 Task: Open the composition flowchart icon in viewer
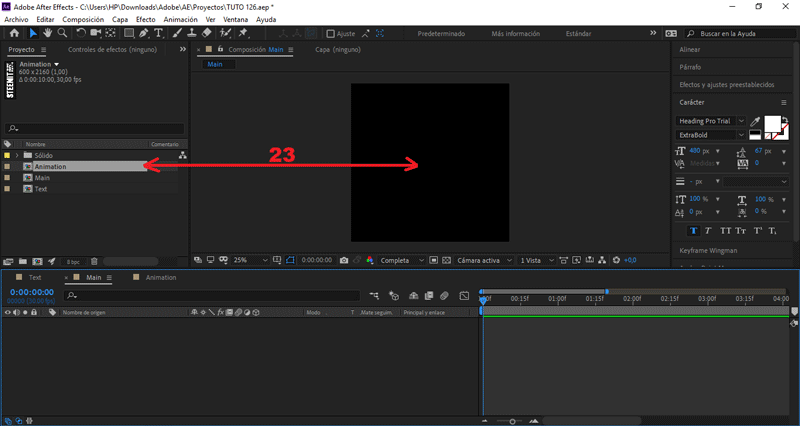602,260
